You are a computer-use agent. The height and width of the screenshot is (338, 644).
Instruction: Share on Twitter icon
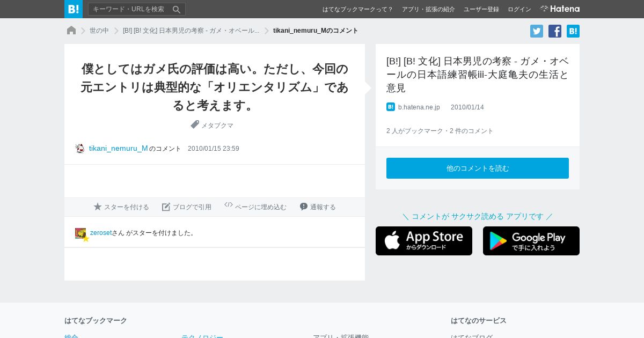coord(537,31)
